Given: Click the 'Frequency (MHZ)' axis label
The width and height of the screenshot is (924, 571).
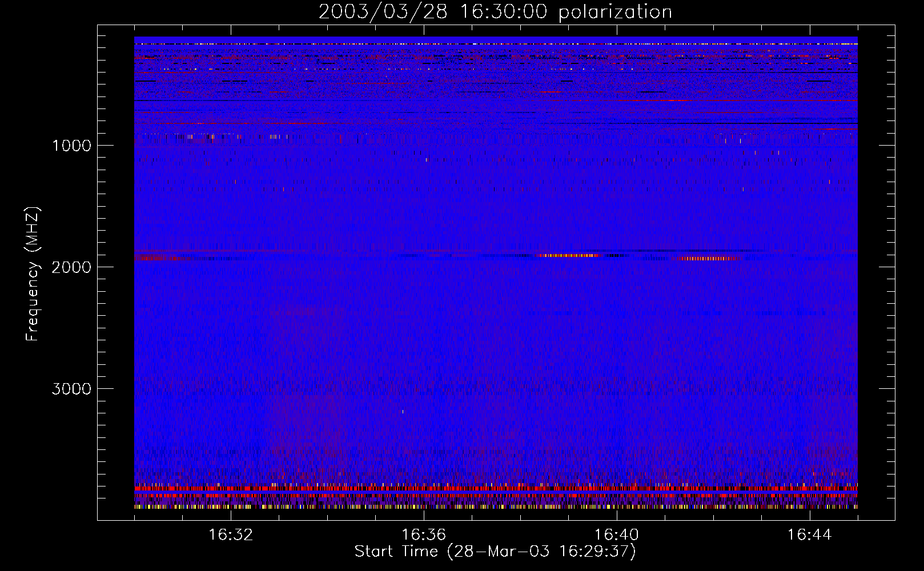Looking at the screenshot, I should click(x=33, y=274).
